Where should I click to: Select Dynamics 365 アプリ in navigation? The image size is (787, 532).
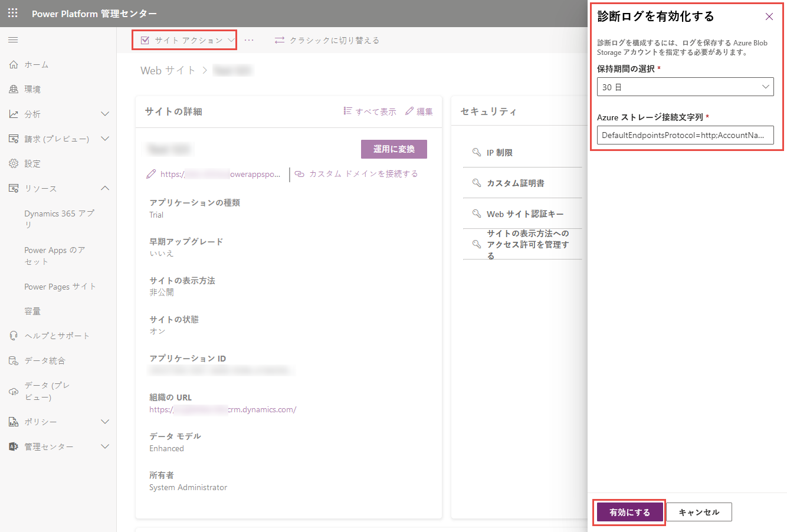click(59, 219)
